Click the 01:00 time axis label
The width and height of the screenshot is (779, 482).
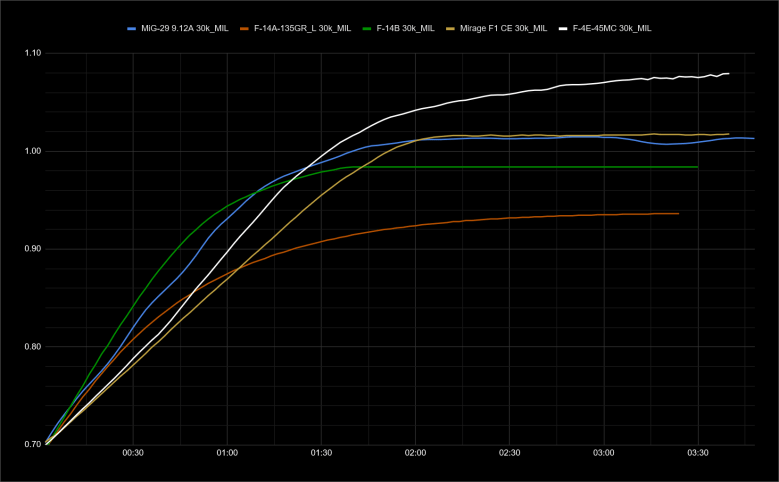coord(227,454)
